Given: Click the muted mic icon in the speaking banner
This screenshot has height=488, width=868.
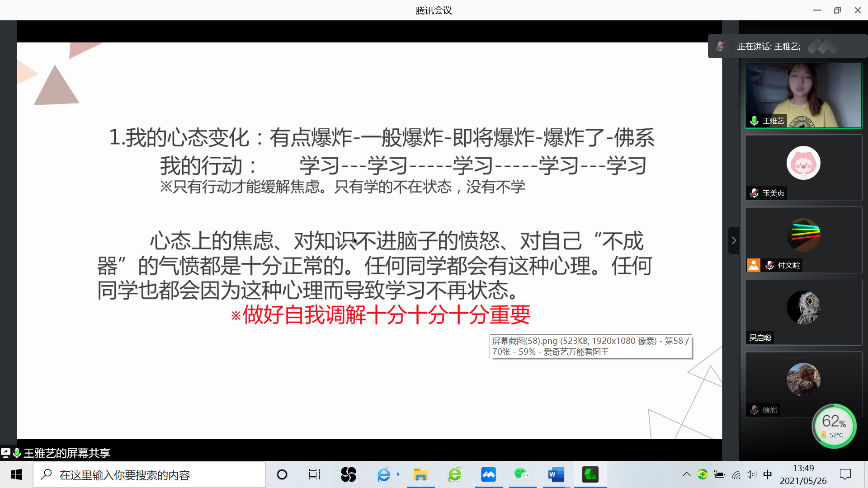Looking at the screenshot, I should pyautogui.click(x=720, y=46).
